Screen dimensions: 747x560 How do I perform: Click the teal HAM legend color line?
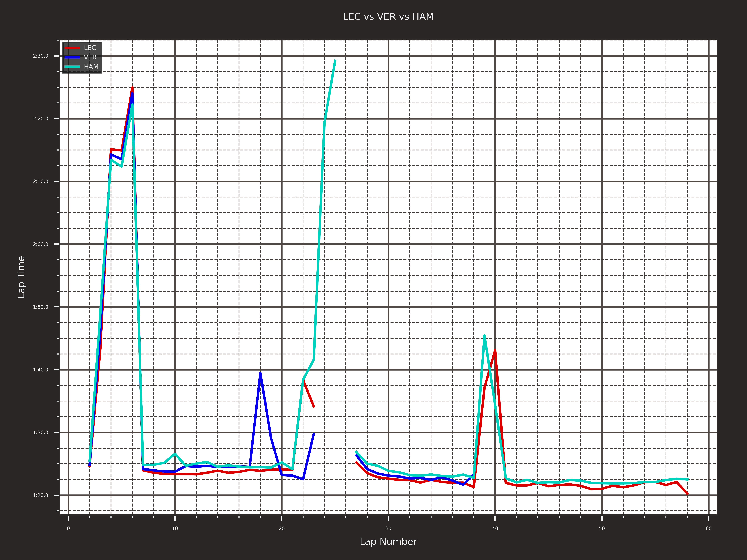tap(72, 67)
